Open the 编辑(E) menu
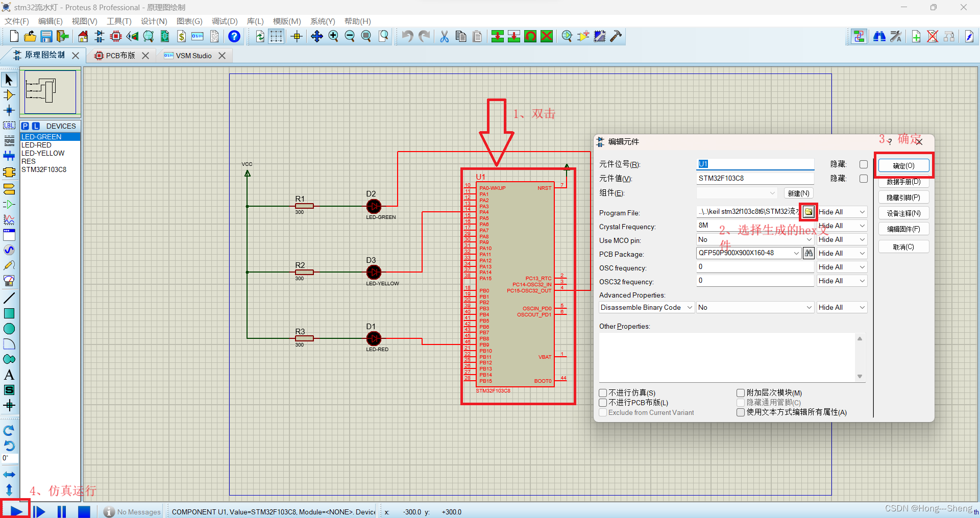Viewport: 980px width, 518px height. pyautogui.click(x=50, y=21)
